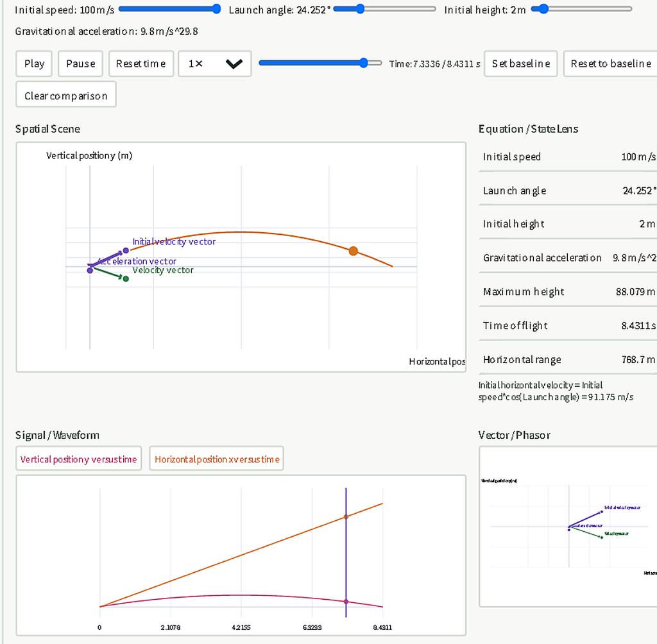Click the Clear comparison button
Screen dimensions: 657x644
click(x=66, y=94)
